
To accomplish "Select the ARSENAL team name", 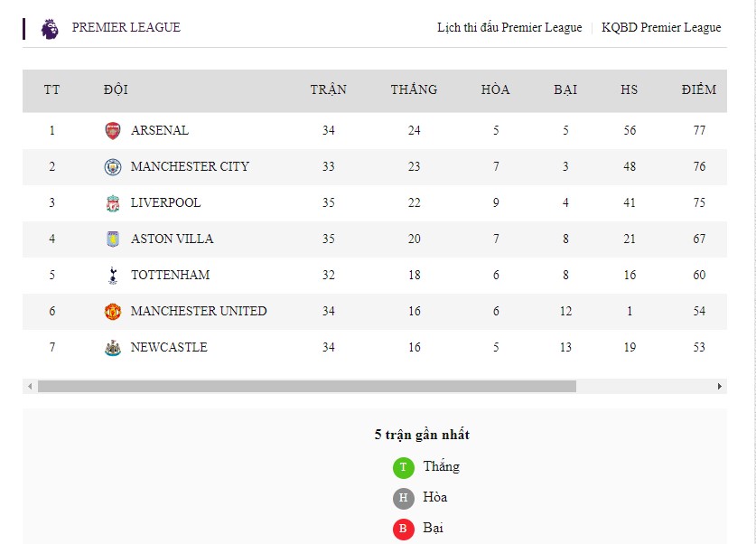I will coord(160,130).
